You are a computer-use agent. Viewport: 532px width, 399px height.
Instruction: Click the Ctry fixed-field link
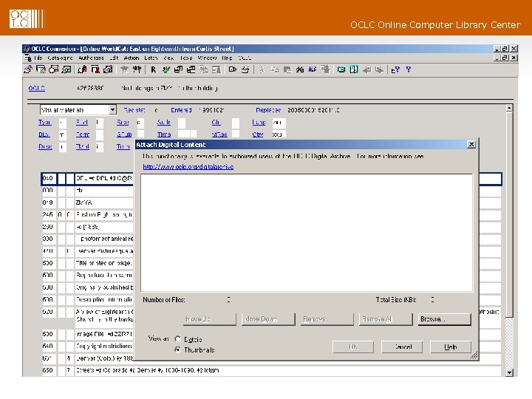click(258, 134)
